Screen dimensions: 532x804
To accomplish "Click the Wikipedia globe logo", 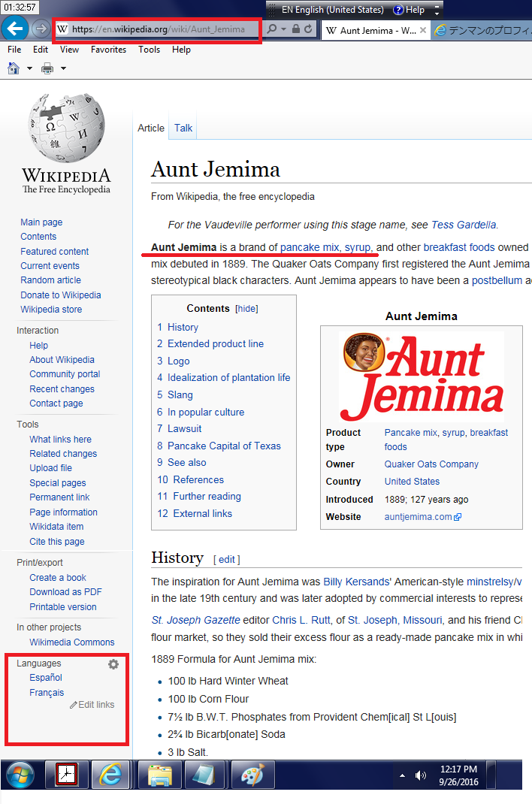I will [66, 128].
